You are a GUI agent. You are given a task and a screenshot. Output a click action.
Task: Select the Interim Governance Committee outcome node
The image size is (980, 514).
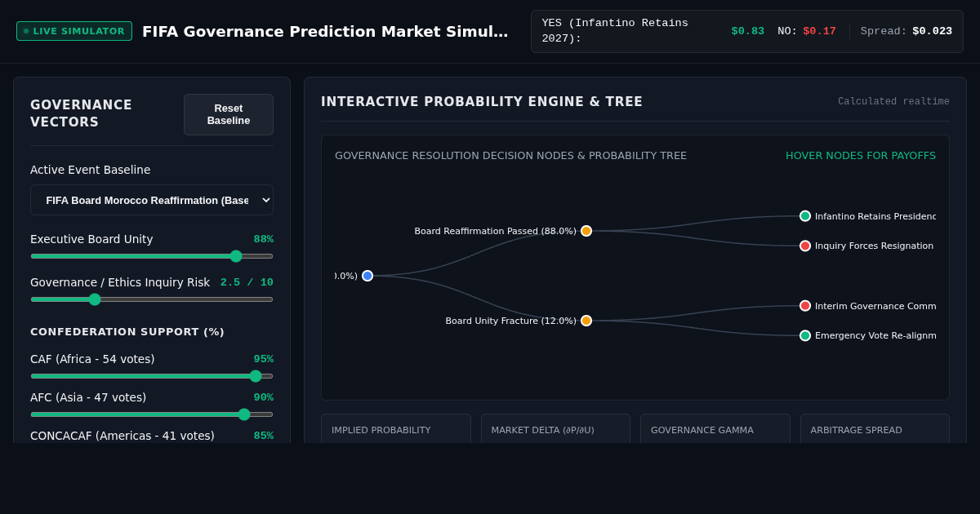pyautogui.click(x=805, y=306)
